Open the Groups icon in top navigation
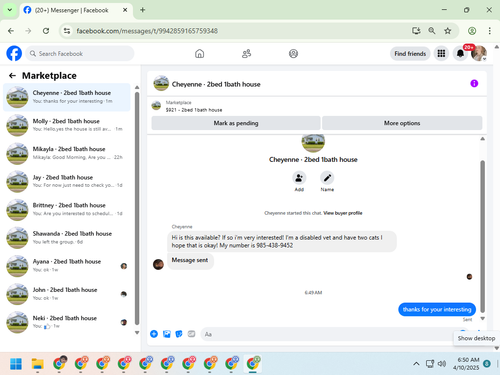Image resolution: width=500 pixels, height=375 pixels. click(x=293, y=53)
